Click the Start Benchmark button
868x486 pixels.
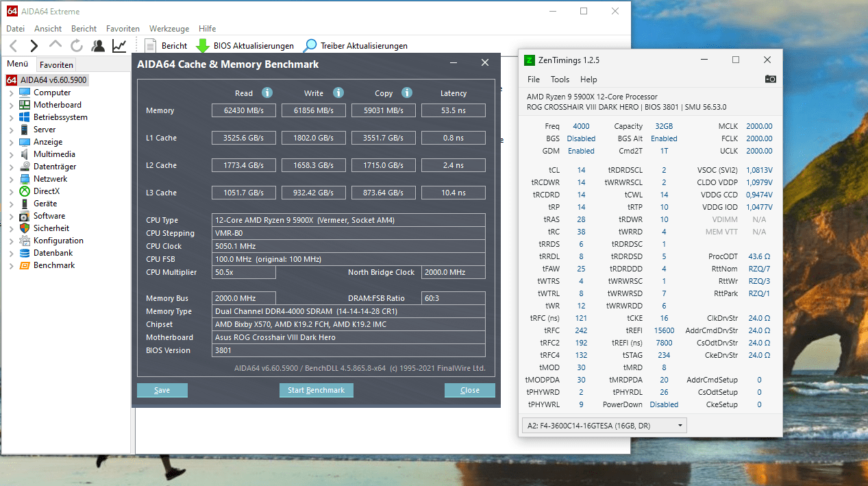tap(316, 390)
